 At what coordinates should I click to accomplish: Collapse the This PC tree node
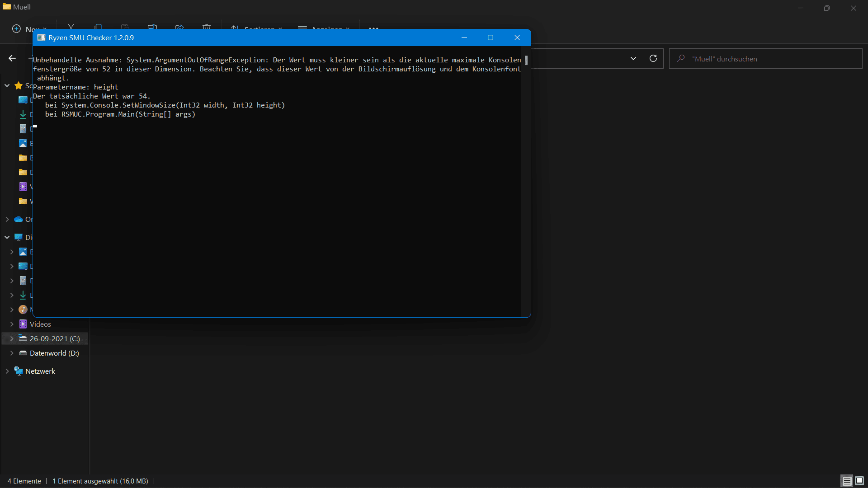point(7,237)
